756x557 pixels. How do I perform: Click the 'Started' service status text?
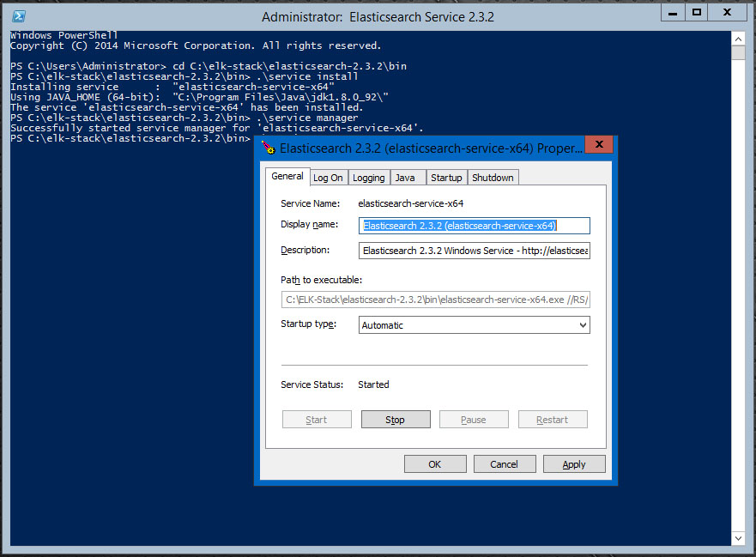click(373, 384)
